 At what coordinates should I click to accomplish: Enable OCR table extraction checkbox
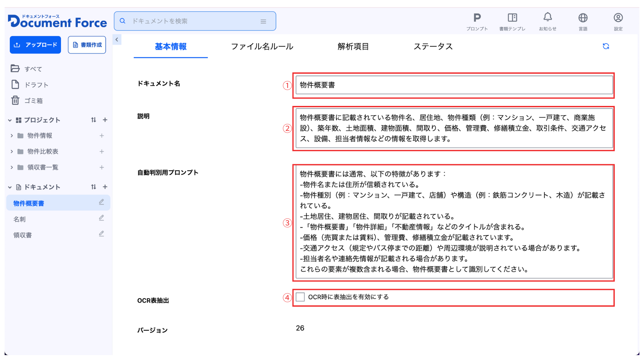pos(300,297)
